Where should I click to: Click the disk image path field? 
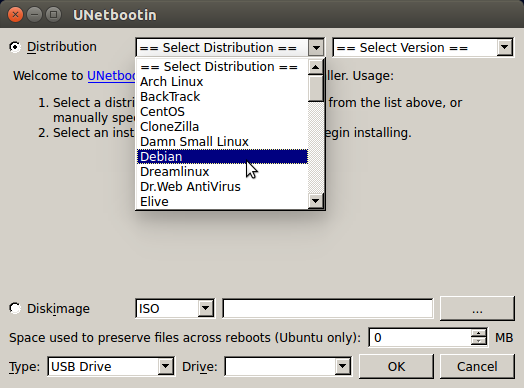point(328,308)
